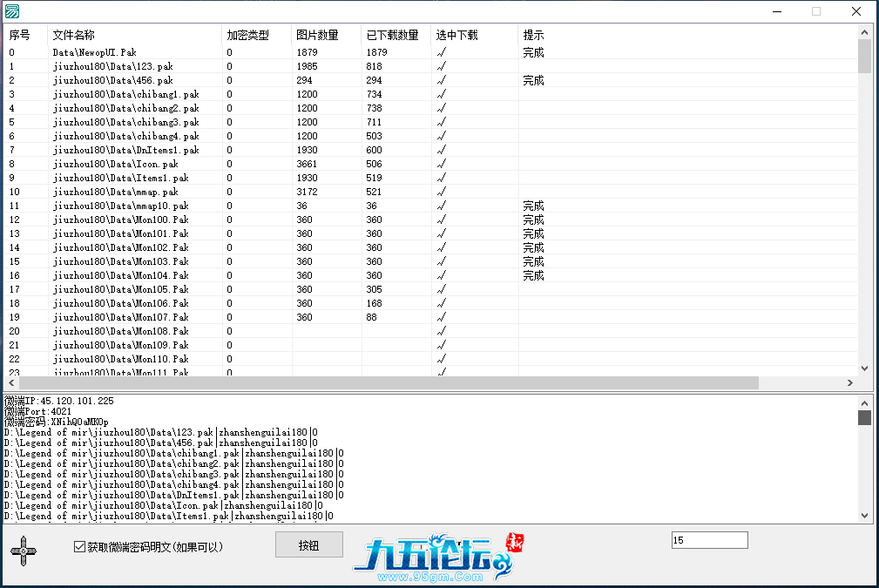
Task: Toggle download checkmark for Icon.pak row
Action: pyautogui.click(x=442, y=164)
